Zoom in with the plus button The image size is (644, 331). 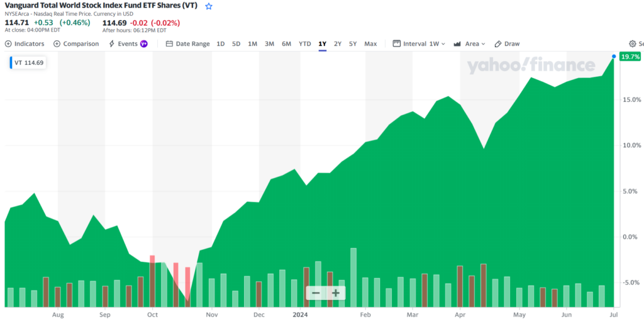[x=336, y=293]
